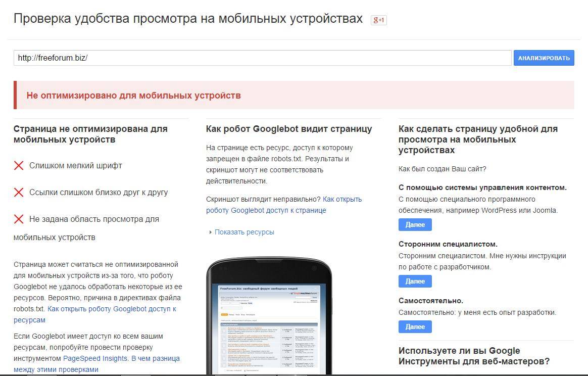Screen dimensions: 588x376
Task: Click 'Как робот Googlebot видит страницу' heading
Action: (289, 129)
